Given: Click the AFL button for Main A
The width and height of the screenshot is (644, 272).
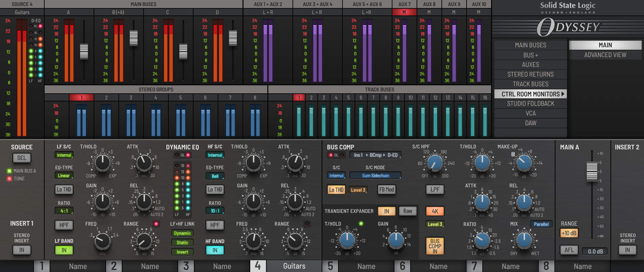Looking at the screenshot, I should [569, 250].
